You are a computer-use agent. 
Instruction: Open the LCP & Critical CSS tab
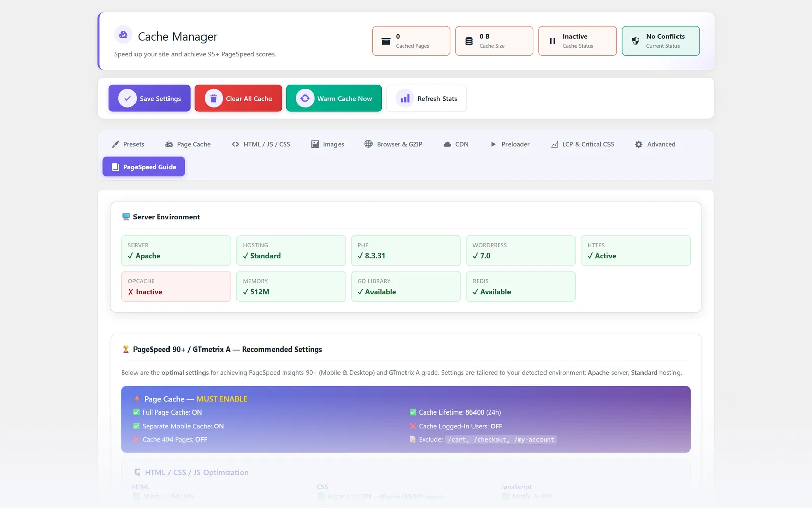(x=583, y=144)
